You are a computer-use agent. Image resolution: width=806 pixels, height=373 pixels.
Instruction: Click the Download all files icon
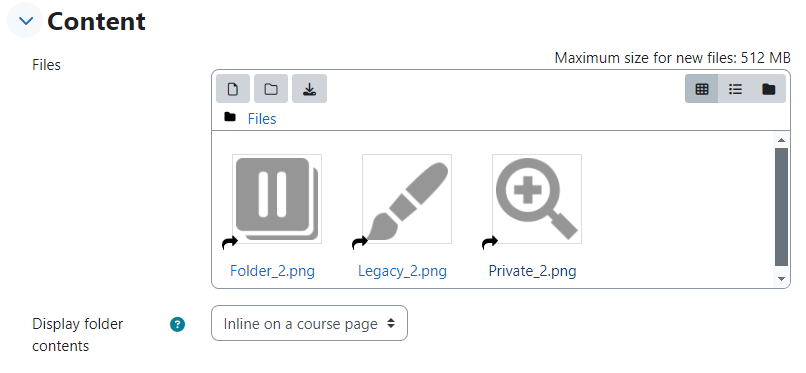pos(309,89)
